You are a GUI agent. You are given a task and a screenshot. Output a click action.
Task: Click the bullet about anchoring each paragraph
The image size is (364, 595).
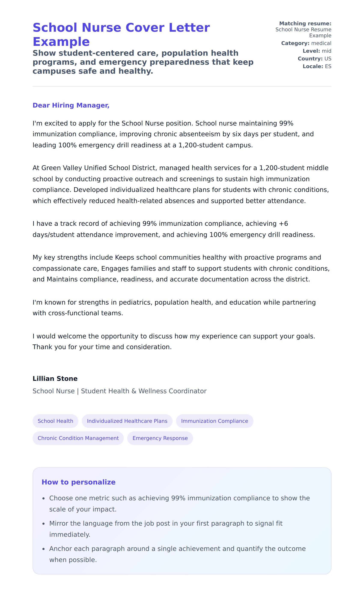(177, 554)
